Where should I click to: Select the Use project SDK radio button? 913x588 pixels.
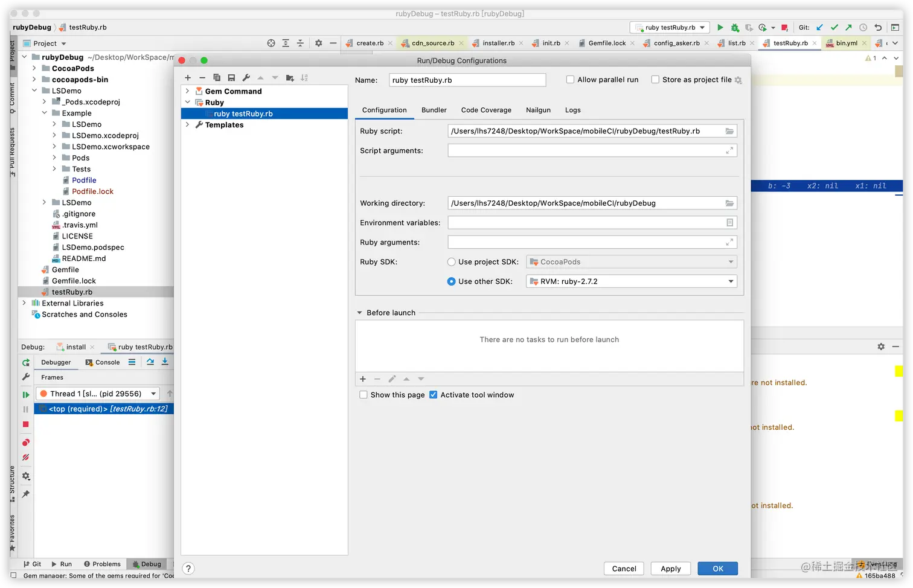(451, 262)
